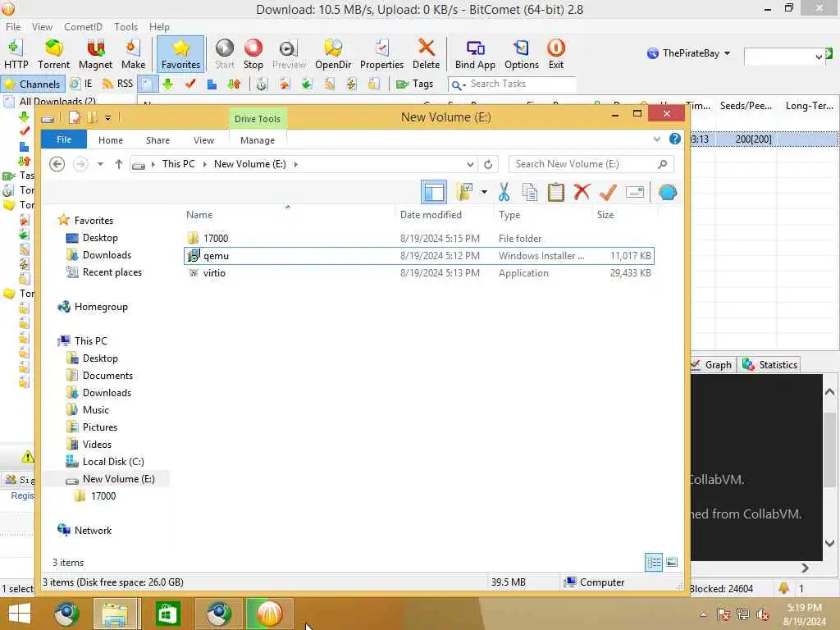Switch to the Share ribbon tab
This screenshot has height=630, width=840.
[x=157, y=140]
